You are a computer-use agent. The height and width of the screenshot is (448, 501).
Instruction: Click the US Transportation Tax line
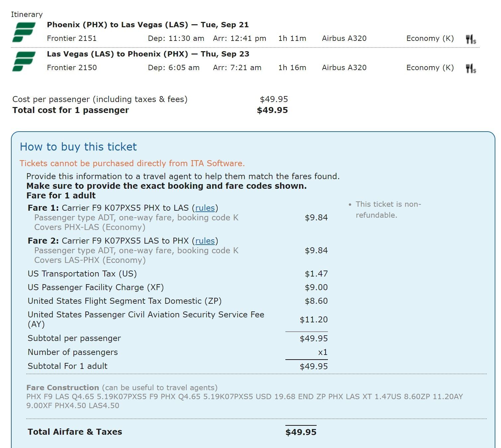tap(82, 274)
